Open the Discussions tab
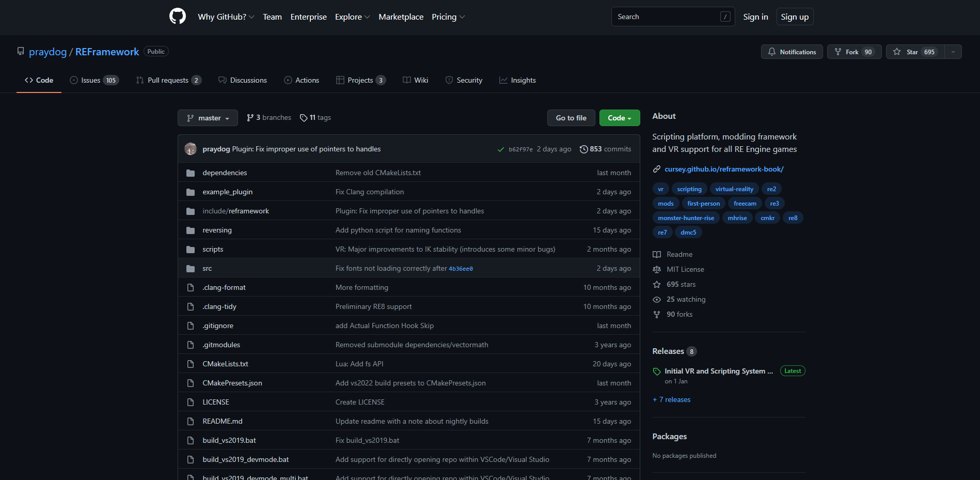 (x=243, y=80)
